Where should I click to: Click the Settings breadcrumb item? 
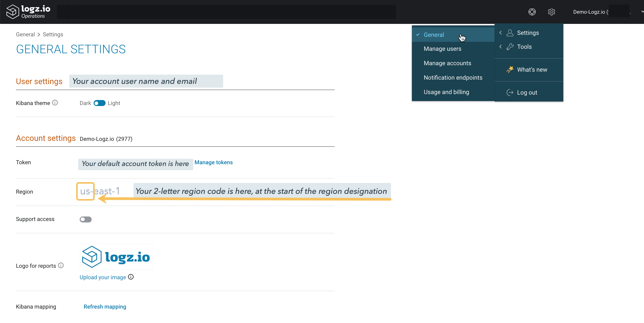53,35
